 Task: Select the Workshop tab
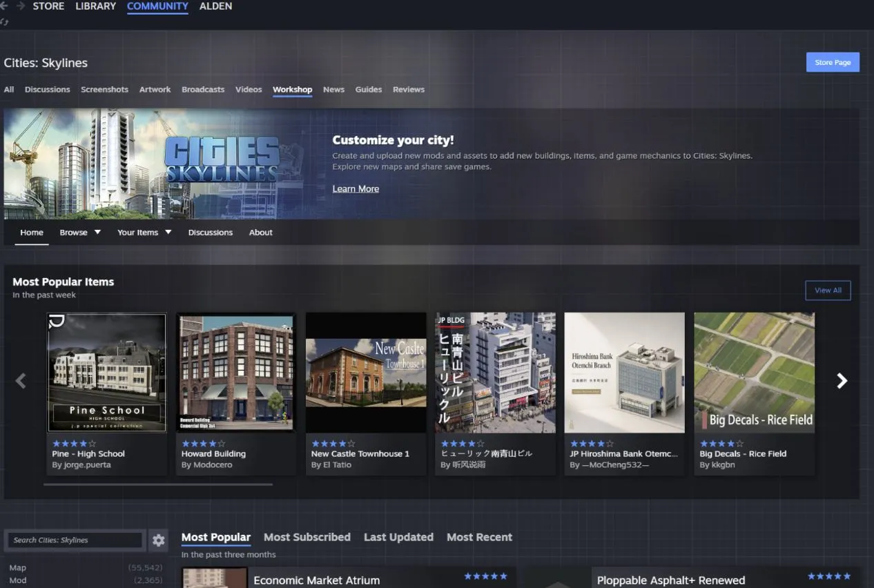click(292, 90)
